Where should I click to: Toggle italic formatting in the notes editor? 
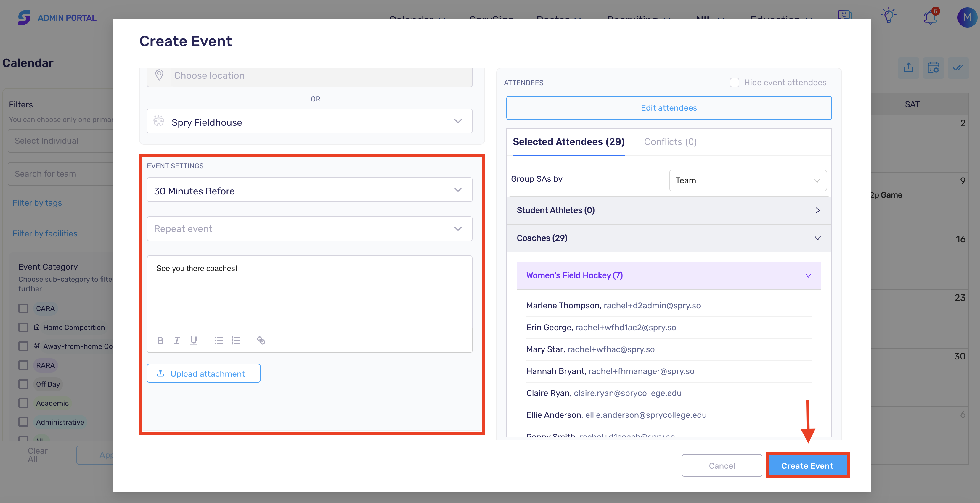[x=177, y=340]
